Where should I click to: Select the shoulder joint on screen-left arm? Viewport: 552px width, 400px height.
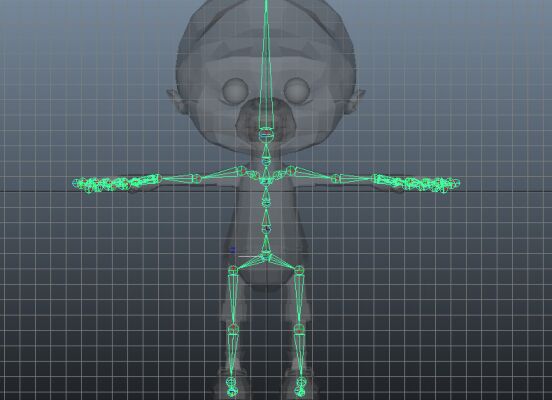click(x=242, y=171)
